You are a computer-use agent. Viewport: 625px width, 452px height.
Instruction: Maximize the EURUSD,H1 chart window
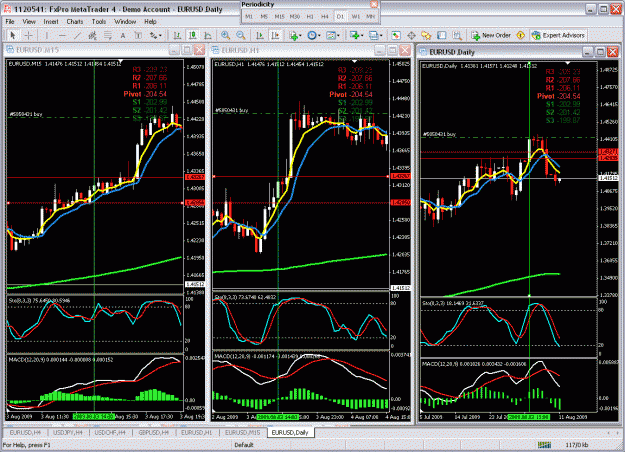[x=392, y=50]
